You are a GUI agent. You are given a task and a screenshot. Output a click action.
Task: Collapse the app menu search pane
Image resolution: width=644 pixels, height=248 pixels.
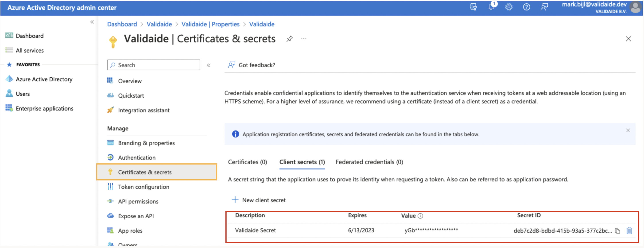[209, 65]
